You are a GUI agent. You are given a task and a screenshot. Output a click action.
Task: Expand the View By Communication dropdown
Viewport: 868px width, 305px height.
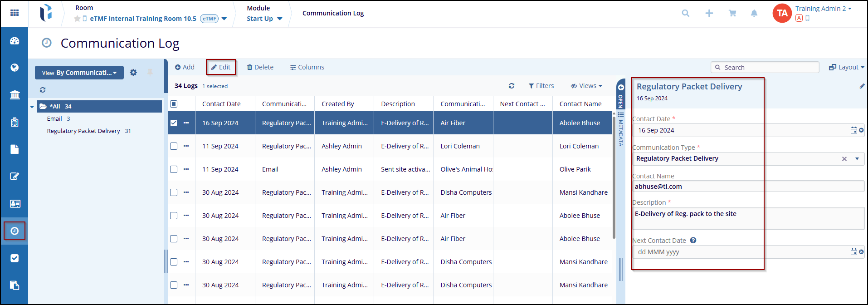tap(79, 73)
